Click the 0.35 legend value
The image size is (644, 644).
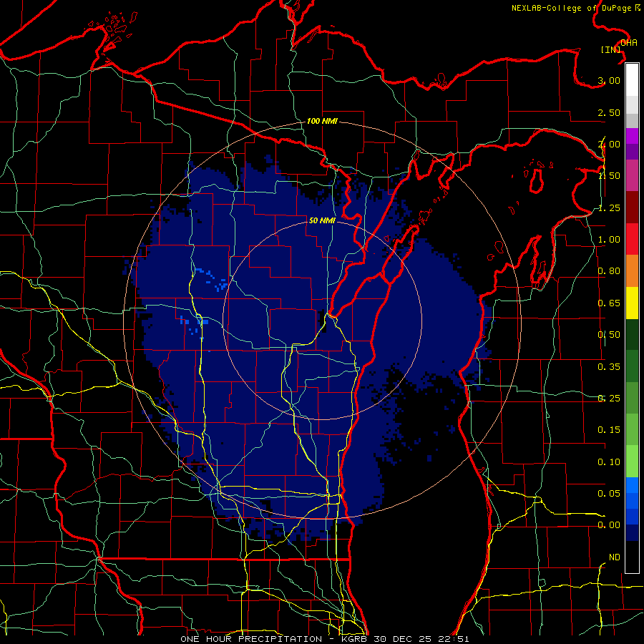click(x=609, y=367)
